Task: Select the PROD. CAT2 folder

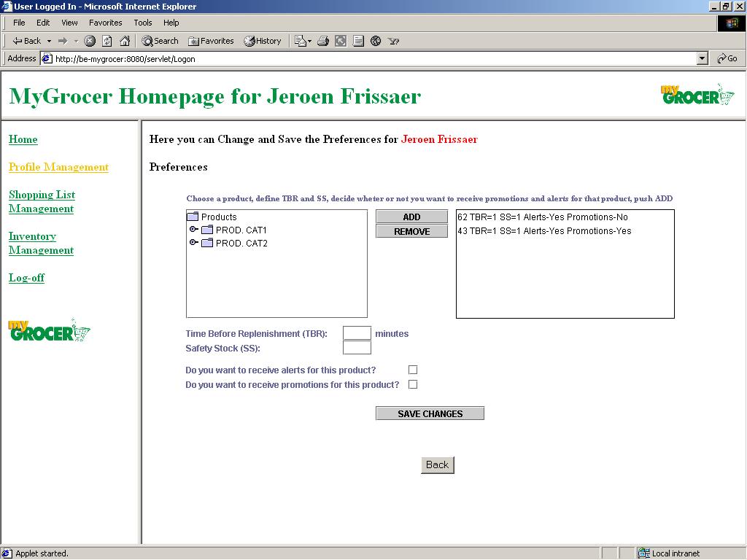Action: 234,244
